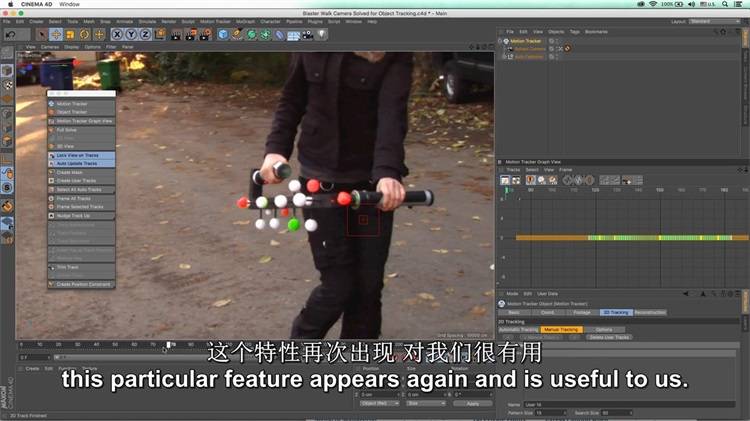The image size is (750, 421).
Task: Open the Render Settings icon
Action: 206,34
